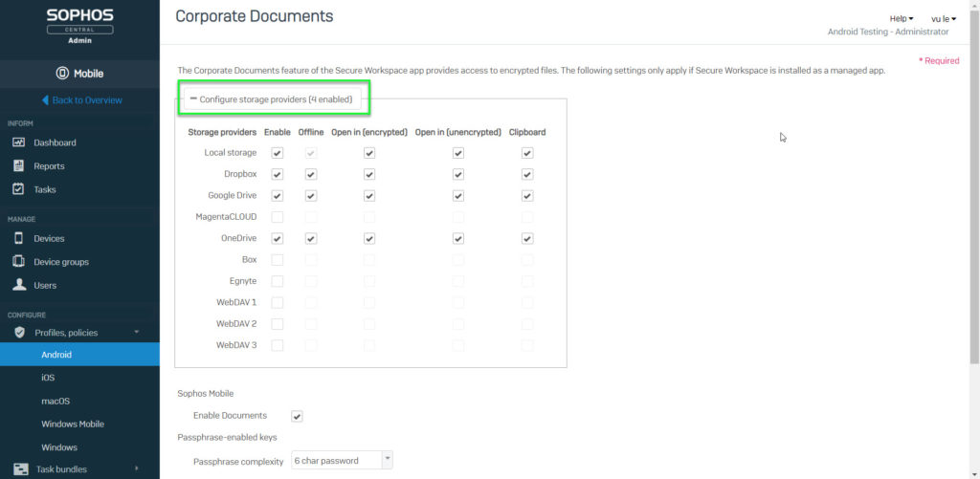This screenshot has width=980, height=479.
Task: Select Android under Profiles, policies
Action: click(79, 354)
